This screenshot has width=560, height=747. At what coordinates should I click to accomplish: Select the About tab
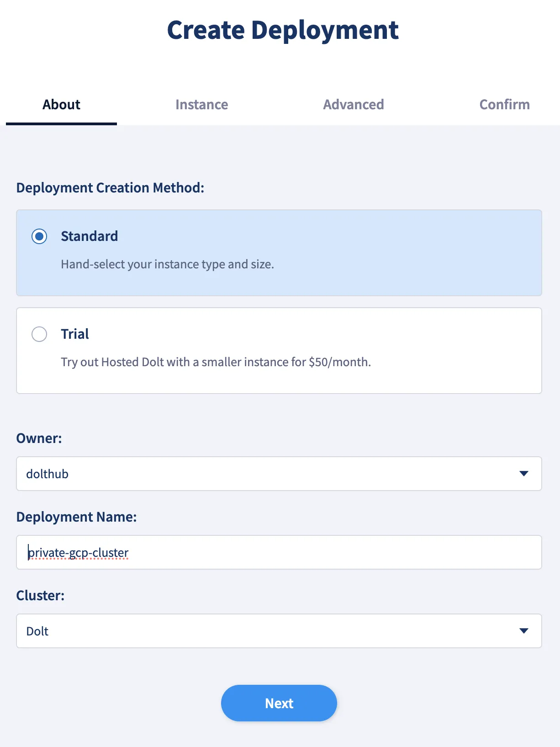[61, 104]
